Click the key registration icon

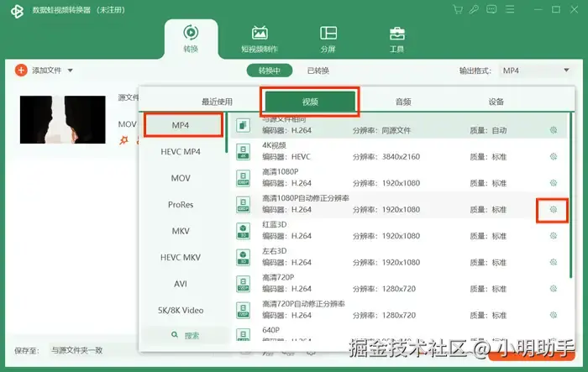click(474, 9)
